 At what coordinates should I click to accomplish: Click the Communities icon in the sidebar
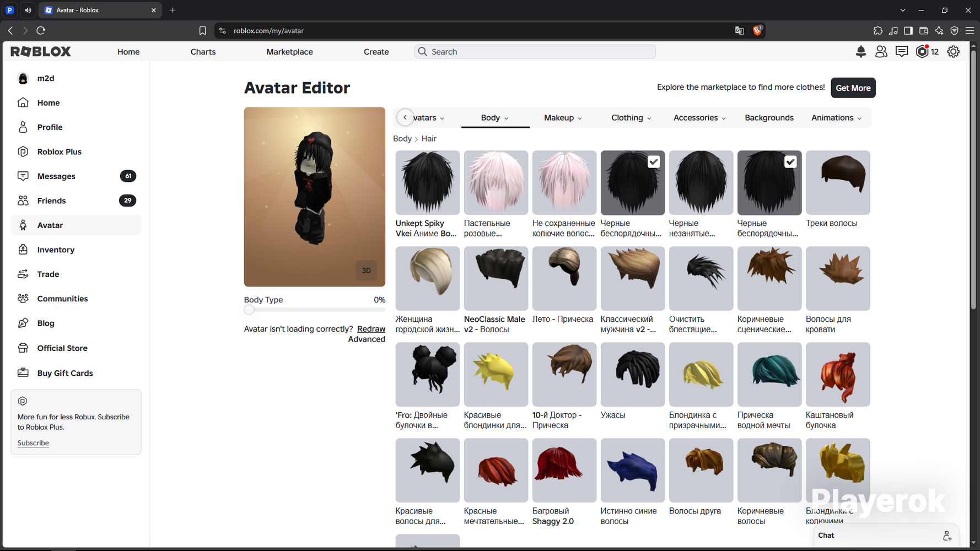pyautogui.click(x=23, y=299)
